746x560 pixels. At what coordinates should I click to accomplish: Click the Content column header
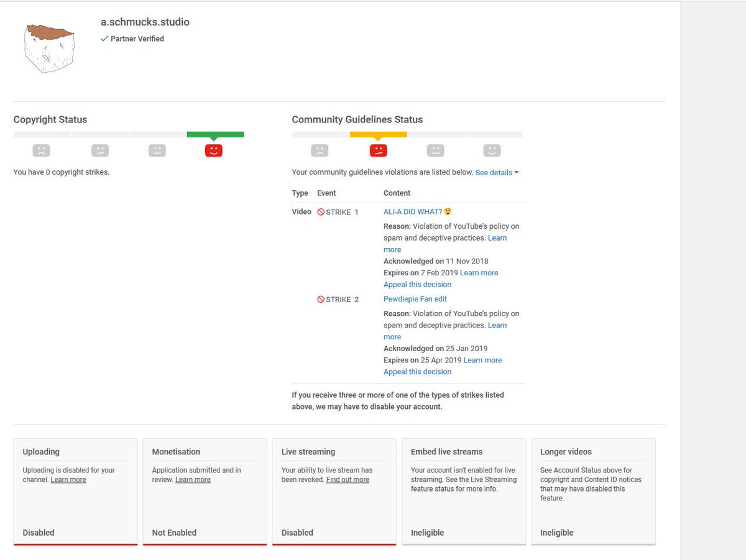pos(397,193)
